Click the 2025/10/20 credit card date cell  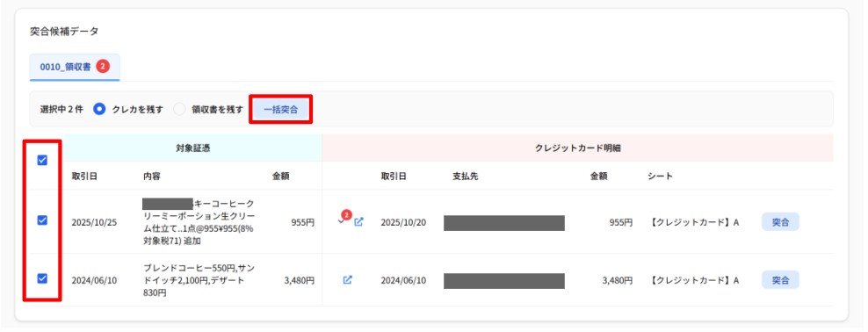click(x=403, y=222)
